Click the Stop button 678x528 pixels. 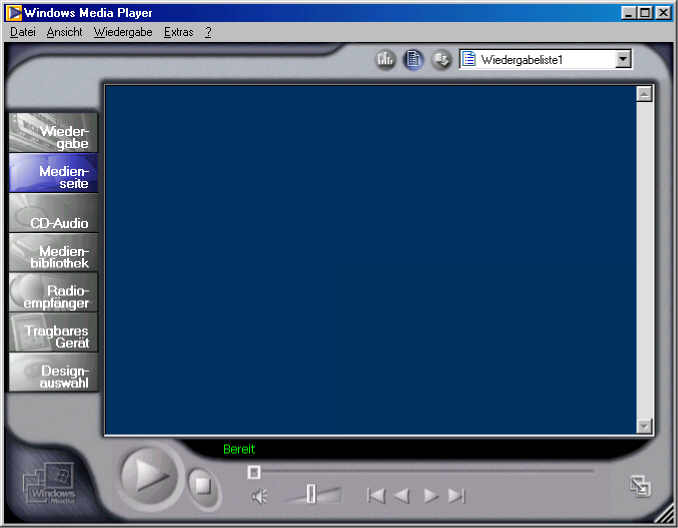pos(203,486)
